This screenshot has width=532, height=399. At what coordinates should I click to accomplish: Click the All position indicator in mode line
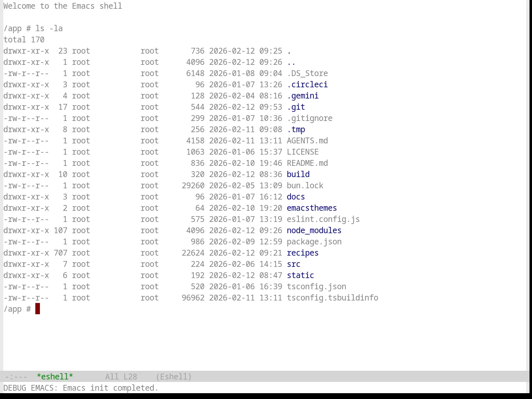click(x=112, y=377)
